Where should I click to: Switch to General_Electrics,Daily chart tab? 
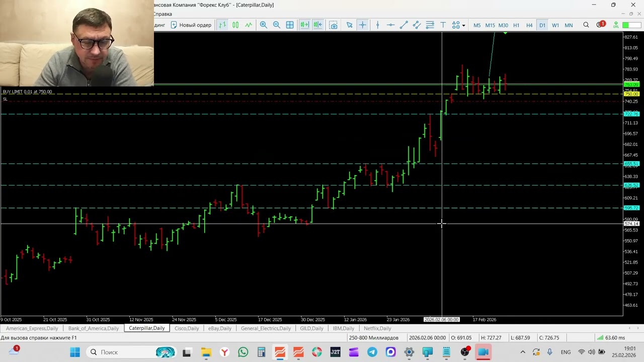(x=266, y=328)
